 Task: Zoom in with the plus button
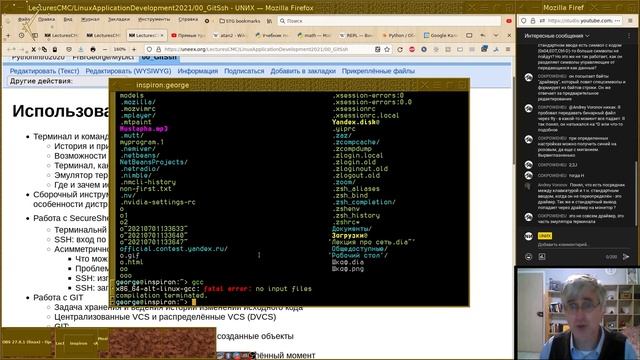point(133,49)
